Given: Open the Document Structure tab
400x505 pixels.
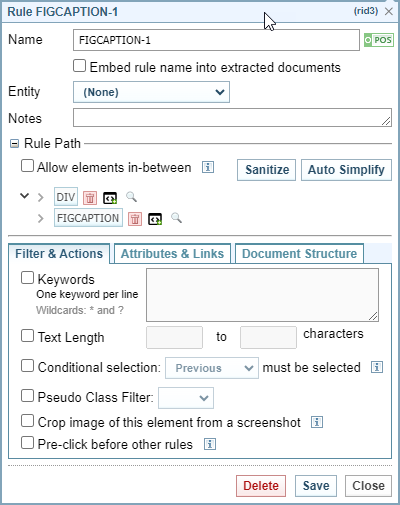Looking at the screenshot, I should click(x=299, y=254).
